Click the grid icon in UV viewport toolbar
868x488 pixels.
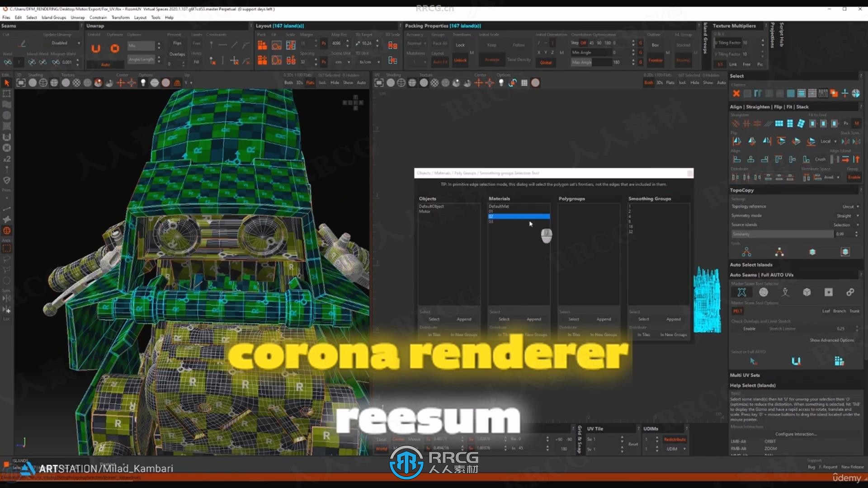(x=524, y=83)
